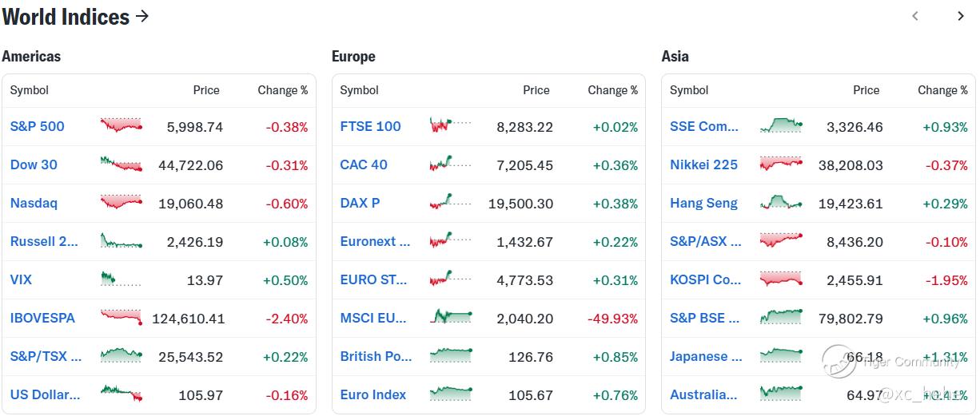Open the Dow 30 symbol link

[x=34, y=164]
